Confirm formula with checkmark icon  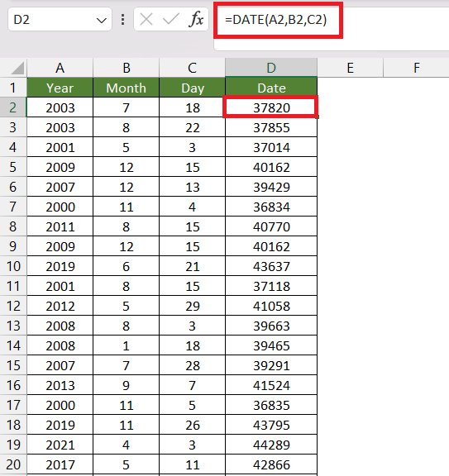point(170,20)
